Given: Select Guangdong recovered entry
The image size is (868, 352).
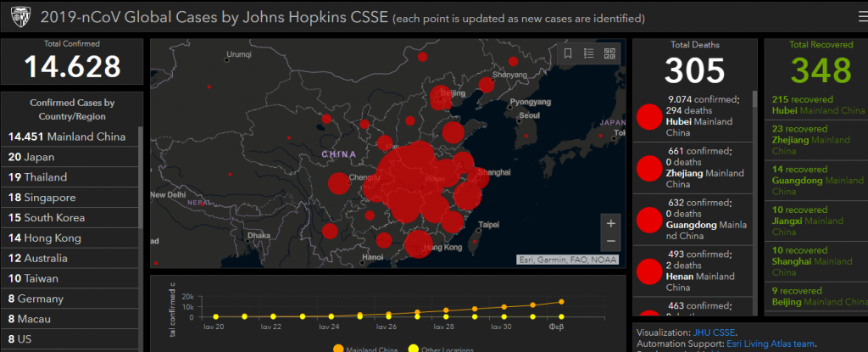Looking at the screenshot, I should [818, 175].
